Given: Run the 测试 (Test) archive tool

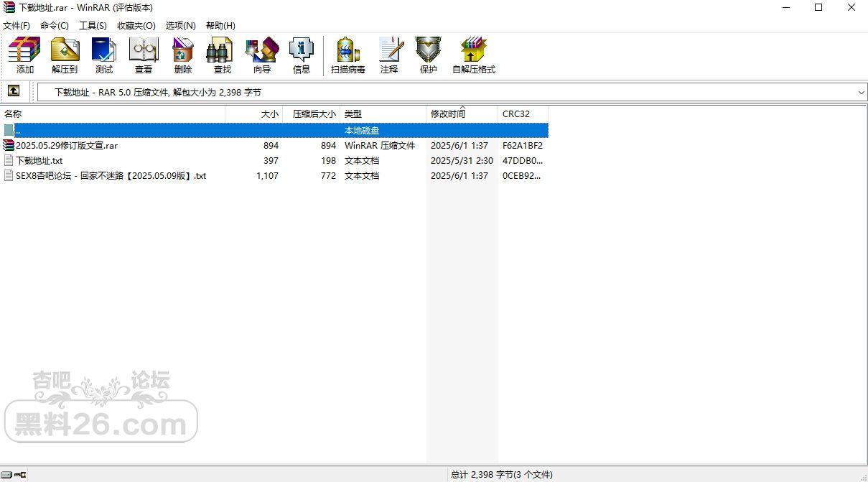Looking at the screenshot, I should [x=104, y=56].
